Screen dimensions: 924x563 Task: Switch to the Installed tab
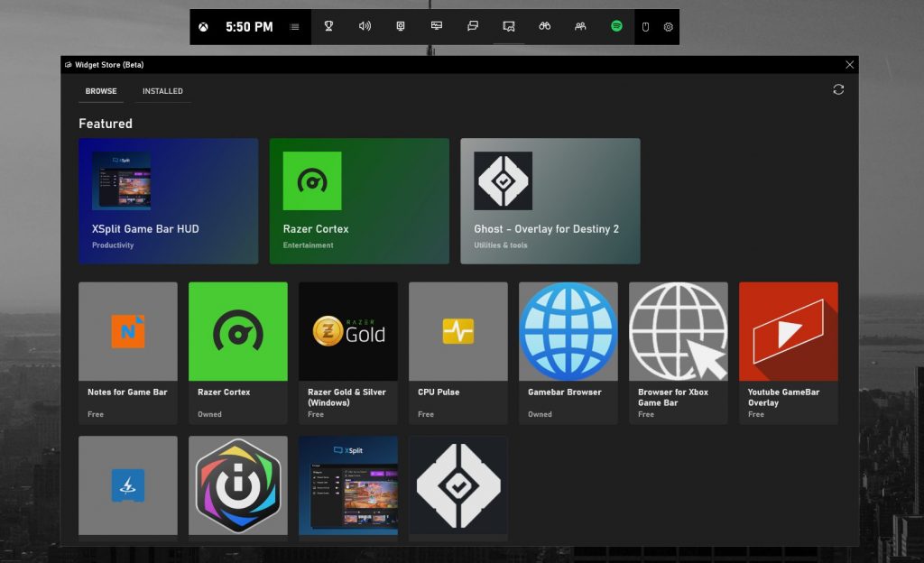coord(162,91)
